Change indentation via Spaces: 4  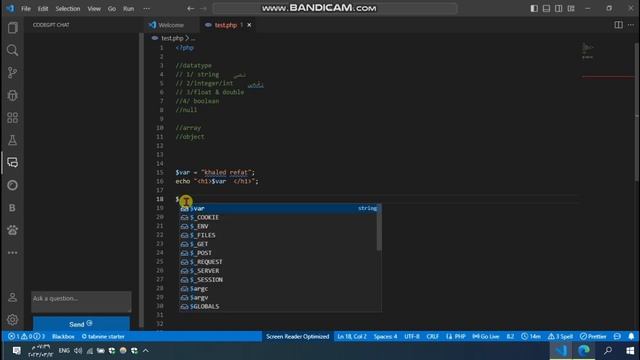385,336
